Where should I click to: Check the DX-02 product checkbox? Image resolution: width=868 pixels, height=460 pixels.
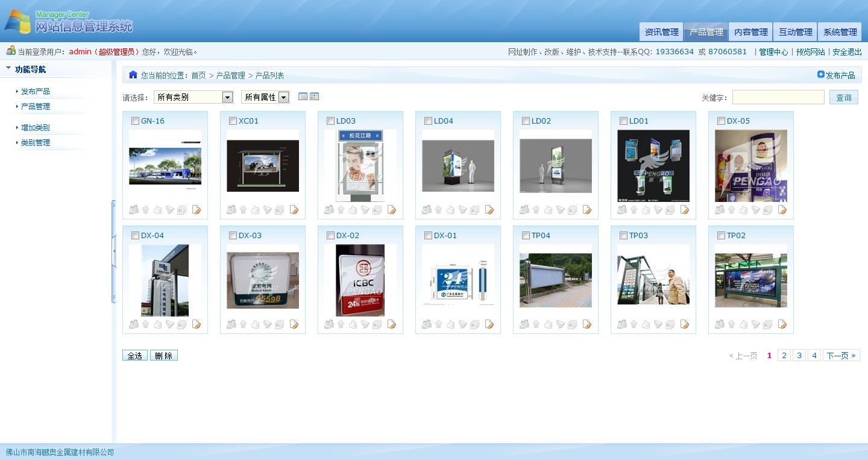[x=330, y=235]
